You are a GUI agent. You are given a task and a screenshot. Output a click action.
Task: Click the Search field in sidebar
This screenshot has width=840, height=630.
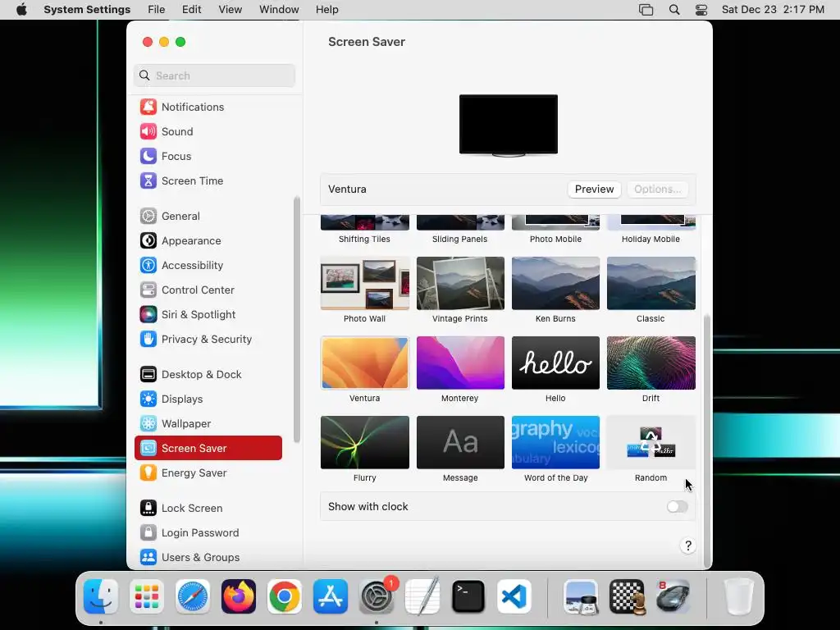214,75
